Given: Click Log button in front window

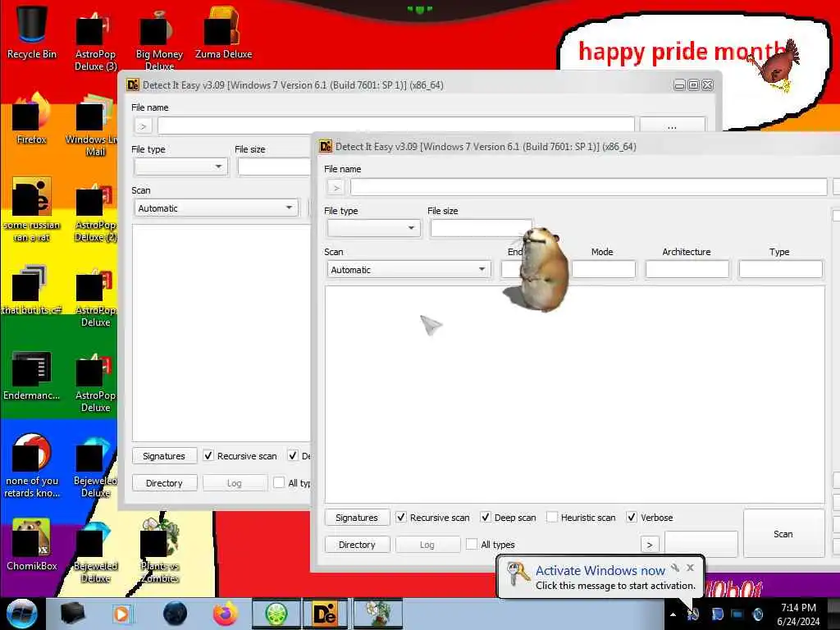Looking at the screenshot, I should tap(427, 545).
